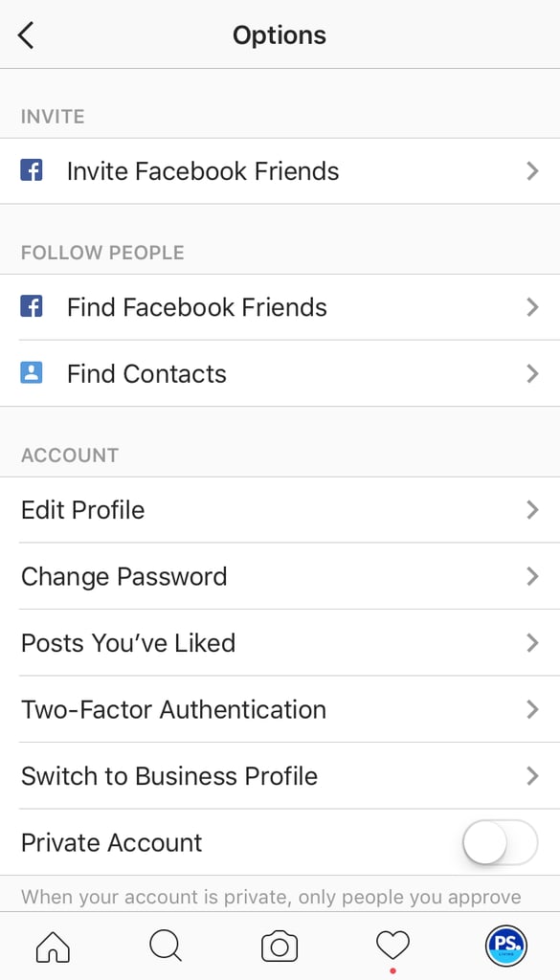Open the Home feed icon
The width and height of the screenshot is (560, 980).
pyautogui.click(x=53, y=946)
